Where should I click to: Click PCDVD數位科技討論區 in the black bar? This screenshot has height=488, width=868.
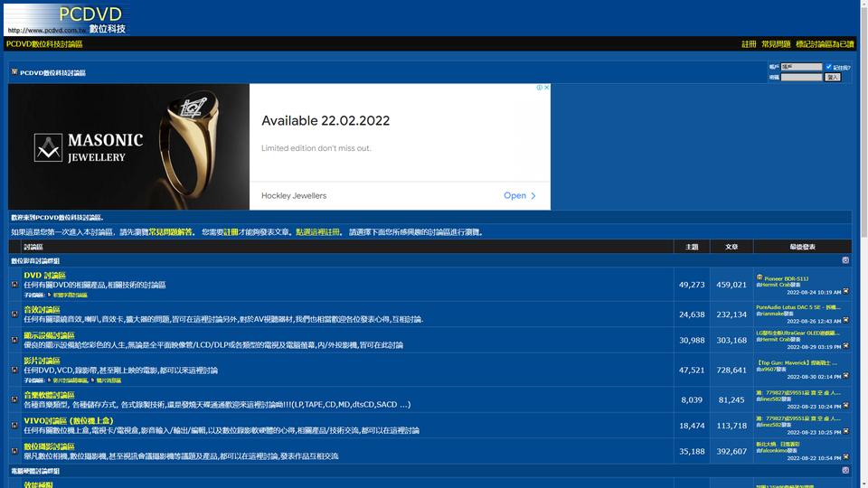44,44
